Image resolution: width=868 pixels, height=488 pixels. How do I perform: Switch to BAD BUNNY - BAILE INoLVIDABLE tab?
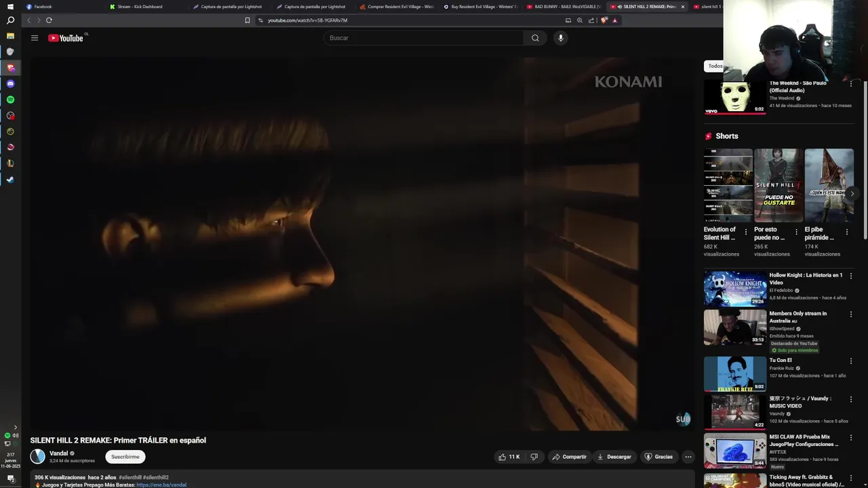click(x=564, y=7)
